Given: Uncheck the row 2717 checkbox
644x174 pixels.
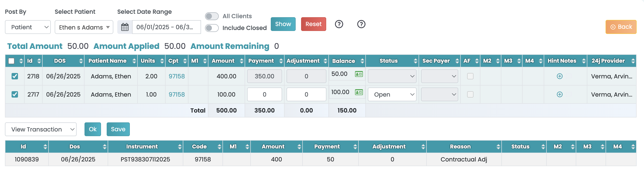Looking at the screenshot, I should (15, 94).
